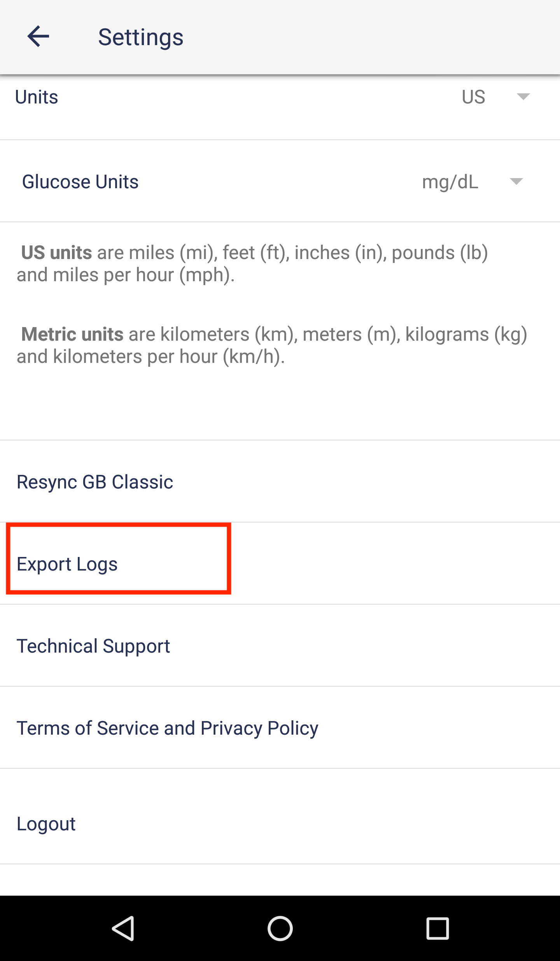Select the US value in Units
The height and width of the screenshot is (961, 560).
pyautogui.click(x=473, y=97)
